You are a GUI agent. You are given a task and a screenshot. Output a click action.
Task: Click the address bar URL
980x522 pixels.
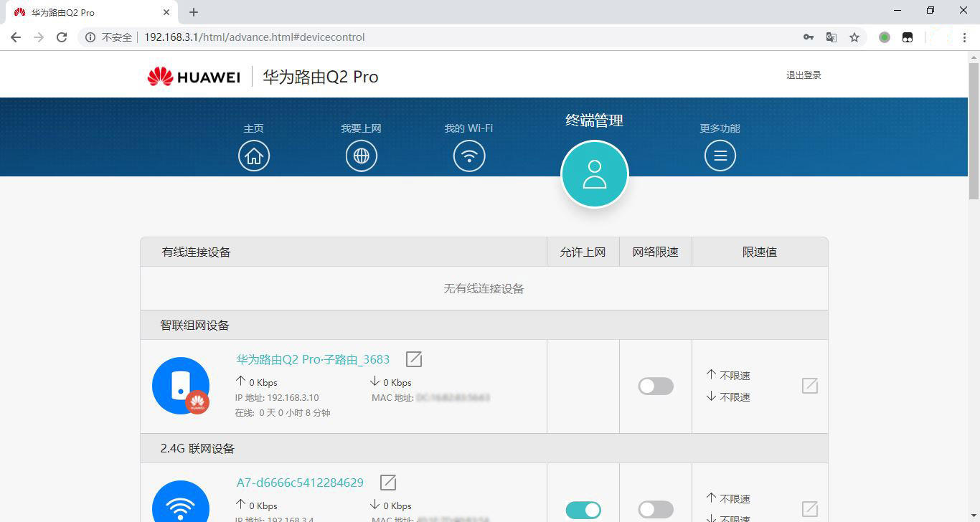(x=255, y=37)
